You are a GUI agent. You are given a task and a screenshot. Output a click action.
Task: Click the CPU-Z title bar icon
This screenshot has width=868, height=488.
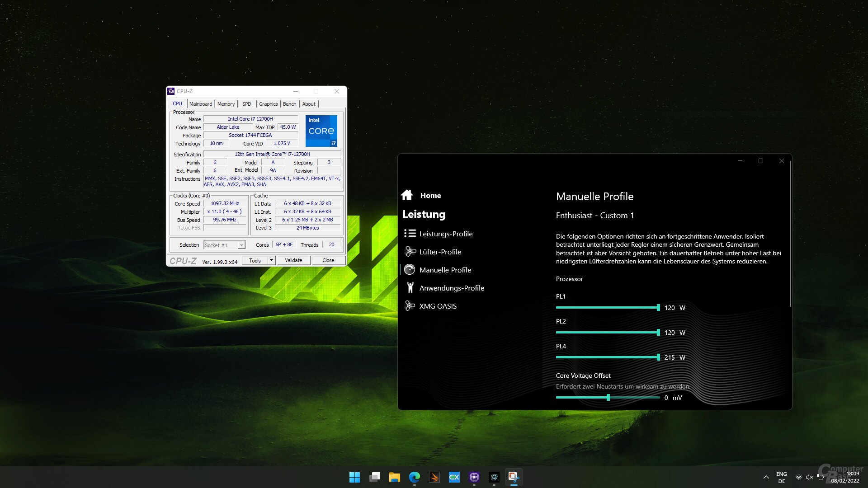click(x=171, y=91)
